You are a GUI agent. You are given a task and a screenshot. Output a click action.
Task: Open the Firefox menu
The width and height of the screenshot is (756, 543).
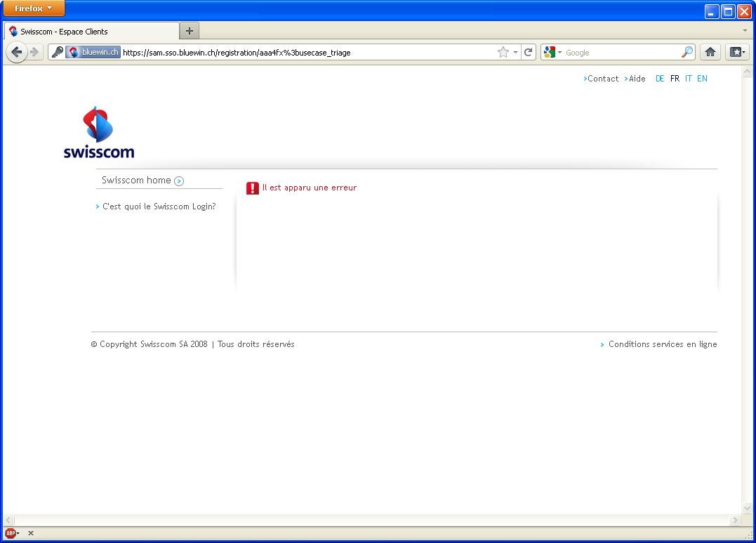tap(33, 8)
